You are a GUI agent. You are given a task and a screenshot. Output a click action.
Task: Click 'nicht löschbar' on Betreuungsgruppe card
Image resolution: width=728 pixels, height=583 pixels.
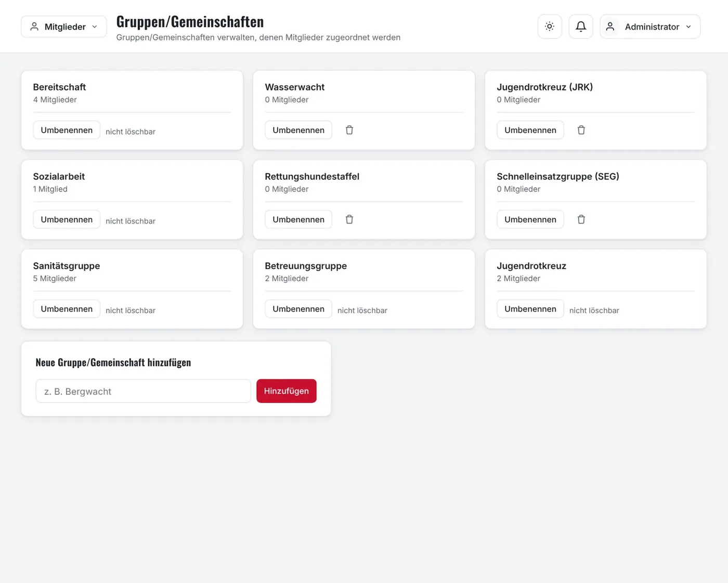click(x=362, y=310)
